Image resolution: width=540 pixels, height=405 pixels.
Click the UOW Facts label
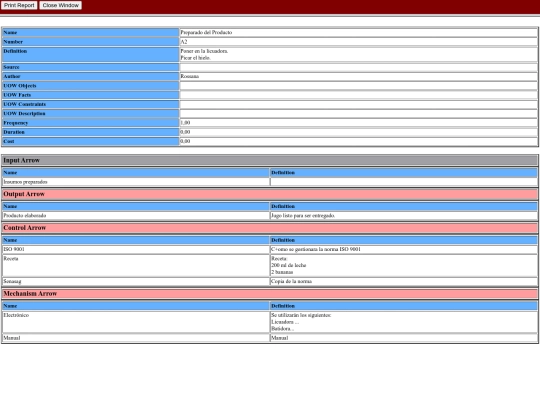pos(17,95)
